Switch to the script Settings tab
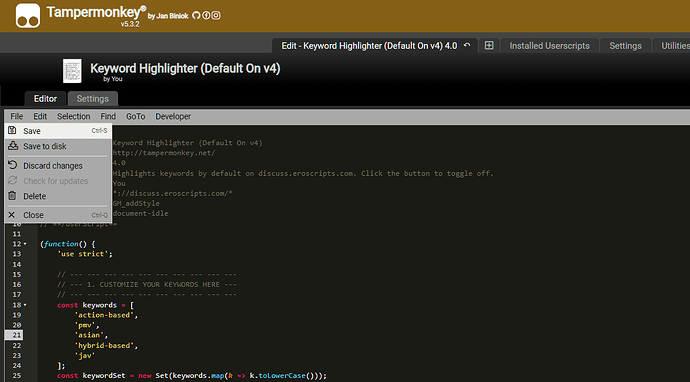 (92, 99)
